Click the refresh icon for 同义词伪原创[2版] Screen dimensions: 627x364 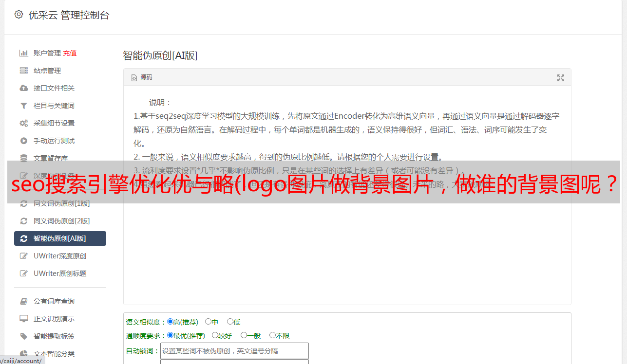23,221
